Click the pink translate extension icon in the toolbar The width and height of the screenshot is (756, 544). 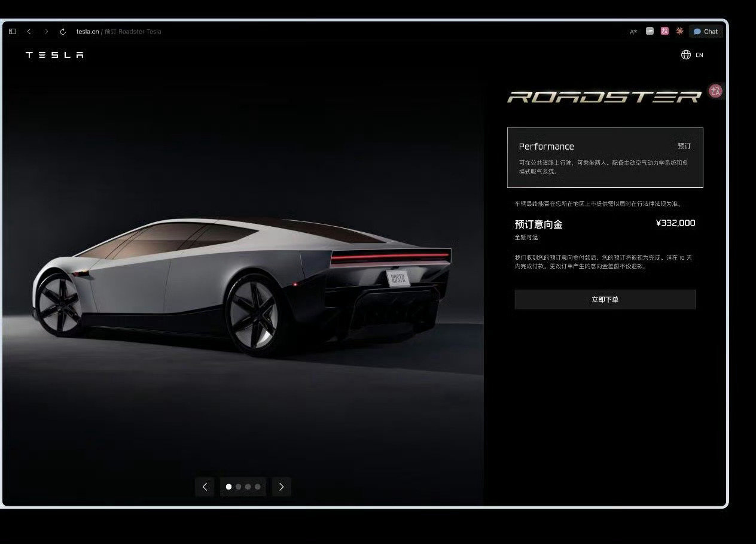664,31
